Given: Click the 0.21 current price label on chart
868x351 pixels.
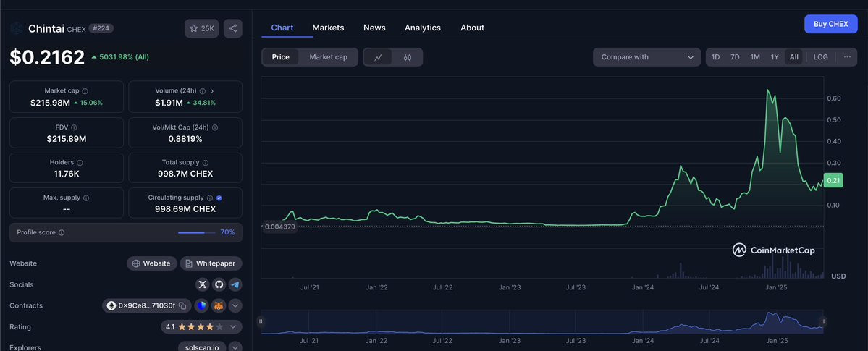Looking at the screenshot, I should pyautogui.click(x=833, y=180).
